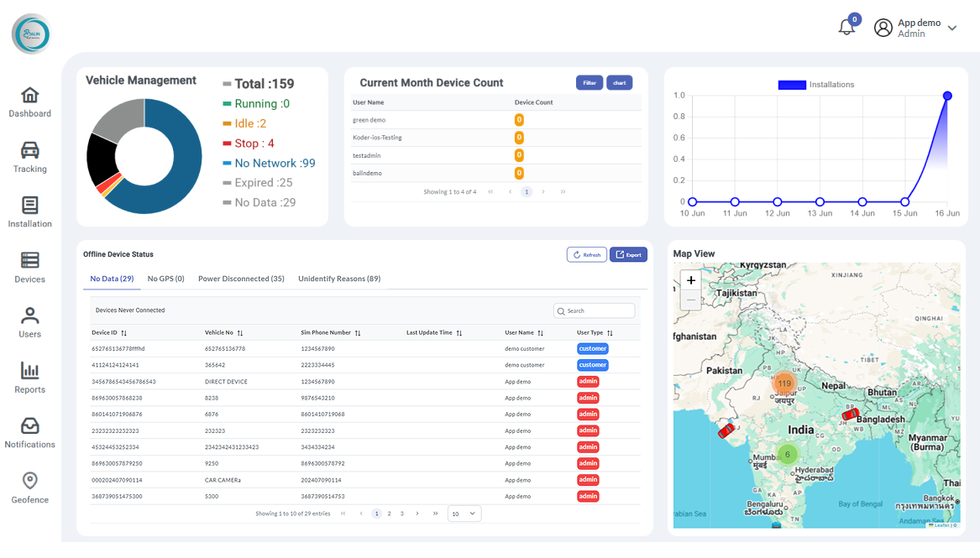Expand the App demo account dropdown
Image resolution: width=980 pixels, height=558 pixels.
click(952, 28)
